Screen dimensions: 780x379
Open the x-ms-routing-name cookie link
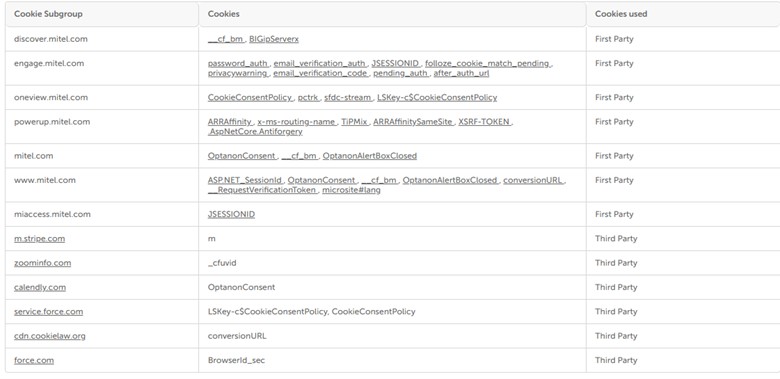(x=296, y=122)
